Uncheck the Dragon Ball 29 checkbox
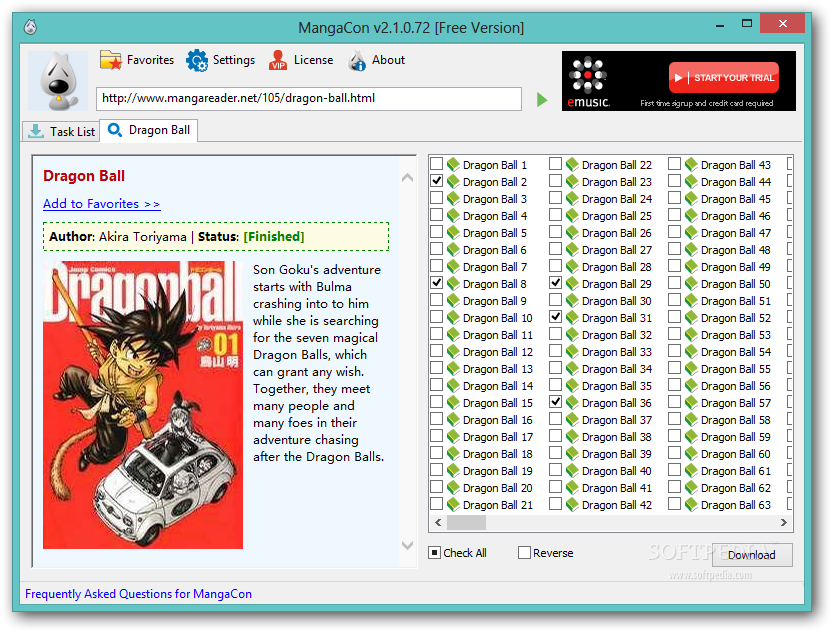This screenshot has height=632, width=832. coord(555,282)
